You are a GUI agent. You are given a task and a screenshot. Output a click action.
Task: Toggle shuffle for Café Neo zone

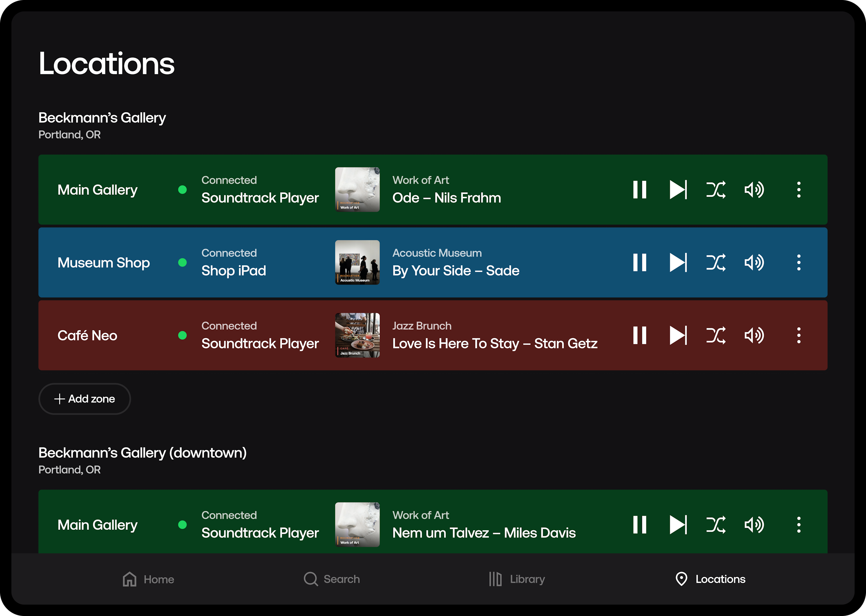(716, 335)
